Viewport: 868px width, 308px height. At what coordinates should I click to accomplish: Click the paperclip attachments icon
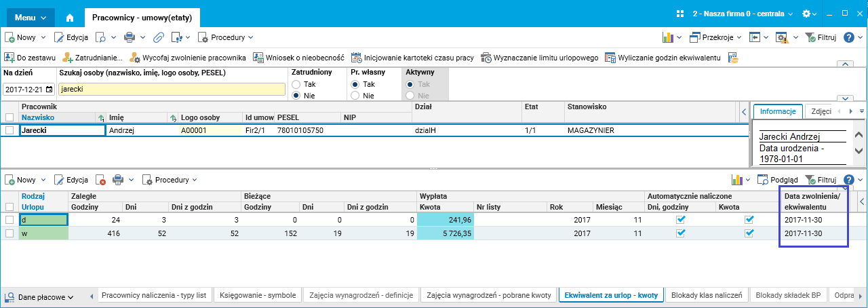pyautogui.click(x=158, y=37)
